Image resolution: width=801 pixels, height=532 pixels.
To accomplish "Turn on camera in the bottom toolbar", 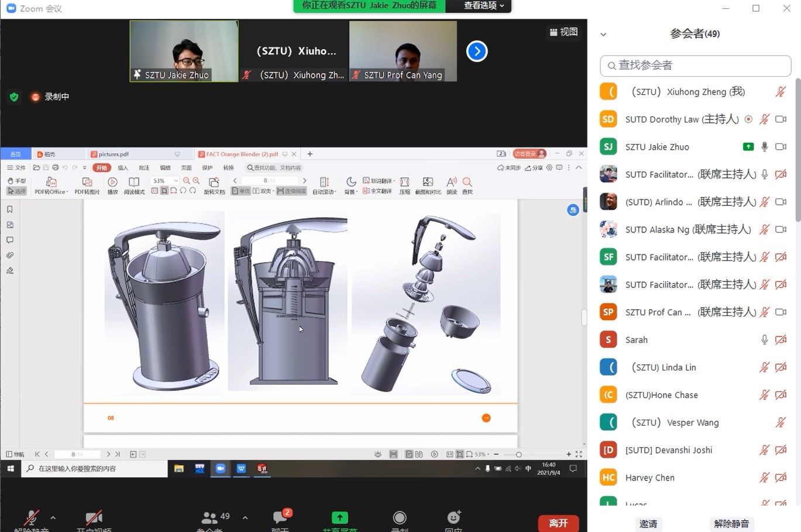I will coord(94,519).
